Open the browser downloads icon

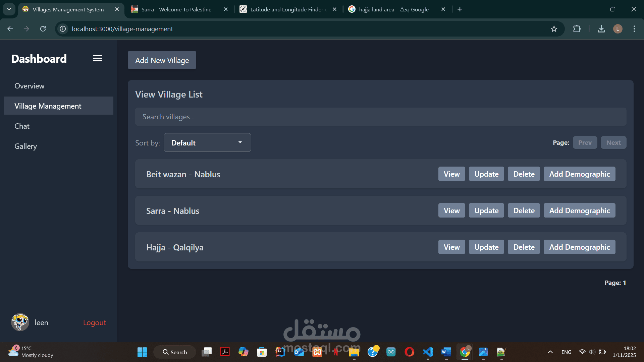(x=601, y=29)
